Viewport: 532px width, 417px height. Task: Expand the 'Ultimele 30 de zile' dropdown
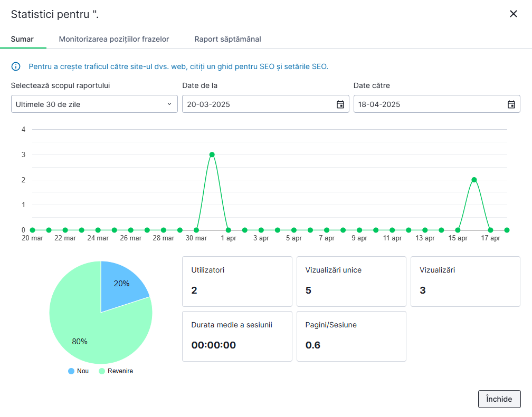[90, 104]
